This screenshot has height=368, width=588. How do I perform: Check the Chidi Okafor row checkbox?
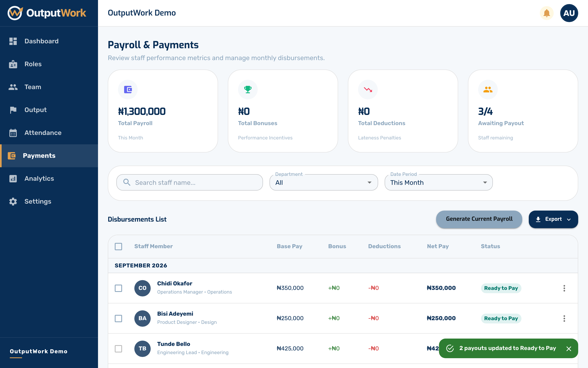tap(118, 288)
